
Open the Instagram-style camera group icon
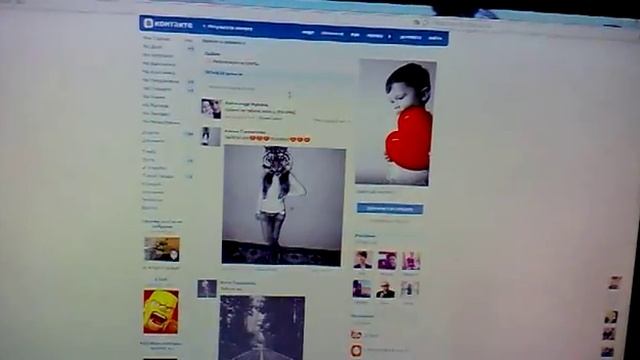click(x=356, y=335)
